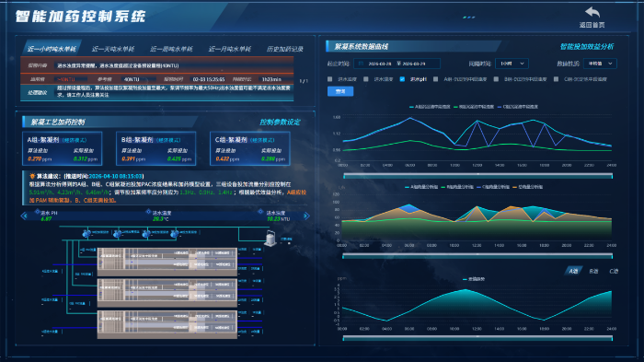Open the 间隔时间 interval dropdown
Screen dimensions: 644x362
[512, 64]
